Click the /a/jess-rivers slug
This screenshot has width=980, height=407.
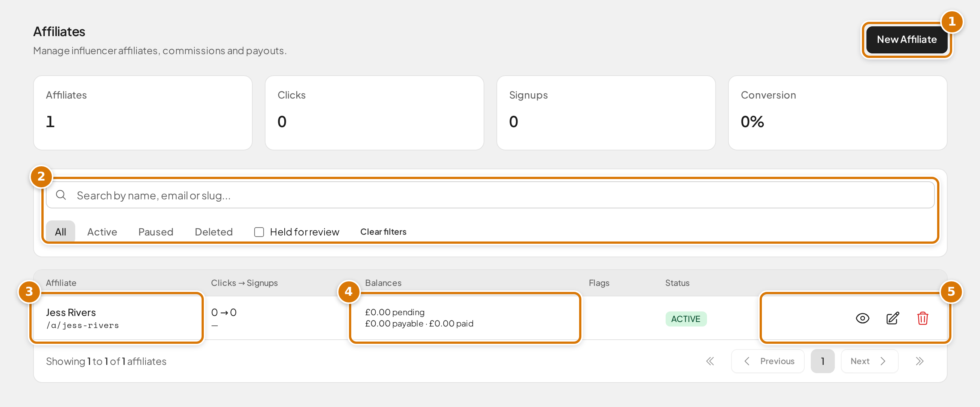point(83,325)
